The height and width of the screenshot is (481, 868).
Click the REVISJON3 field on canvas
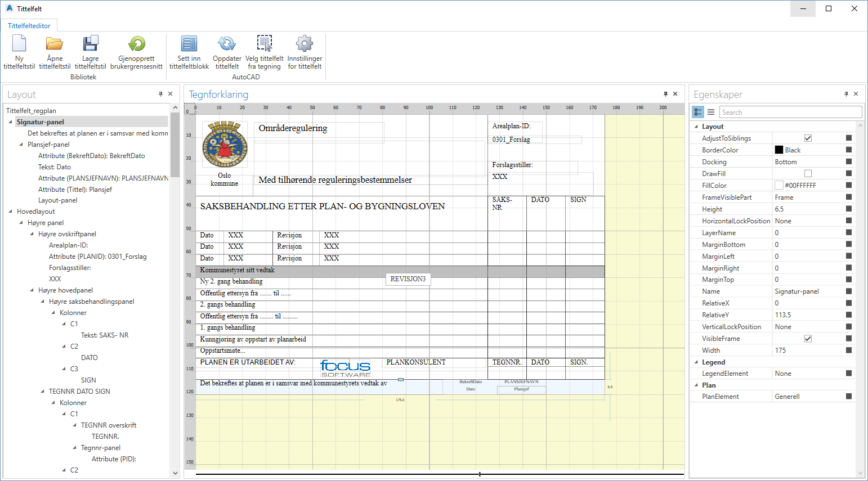pyautogui.click(x=408, y=279)
